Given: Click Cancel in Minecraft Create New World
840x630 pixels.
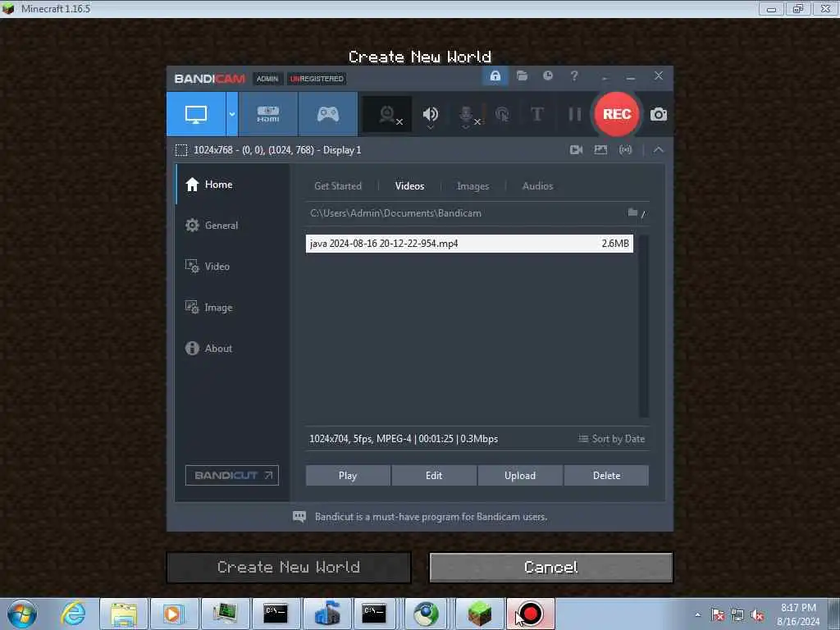Looking at the screenshot, I should click(550, 568).
